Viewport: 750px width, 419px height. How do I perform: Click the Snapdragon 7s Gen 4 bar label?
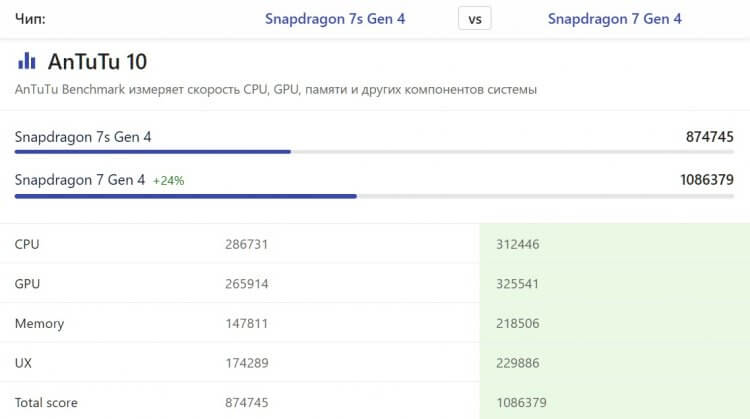click(83, 137)
